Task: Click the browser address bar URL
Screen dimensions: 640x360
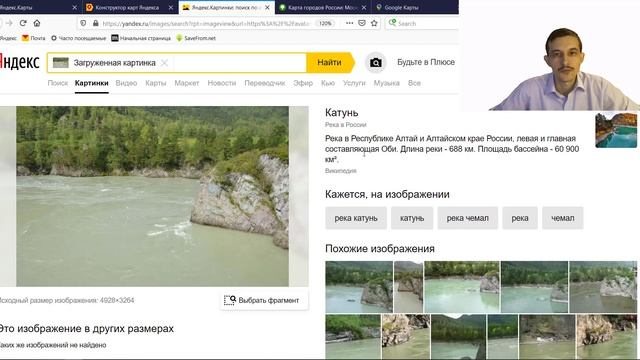Action: pyautogui.click(x=206, y=23)
